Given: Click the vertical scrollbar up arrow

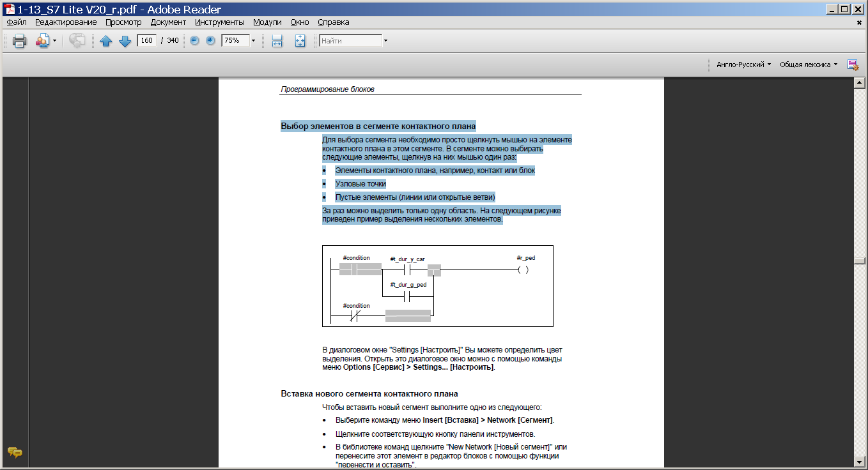Looking at the screenshot, I should 860,84.
